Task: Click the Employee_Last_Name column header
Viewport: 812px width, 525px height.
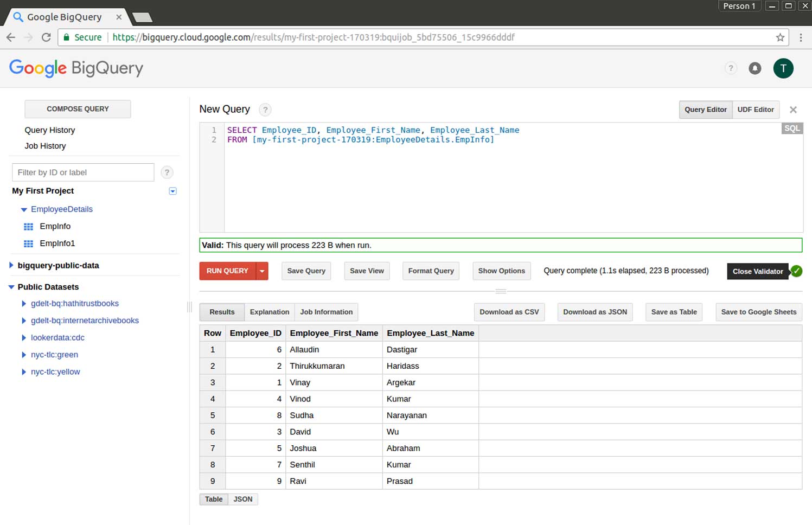Action: (x=431, y=333)
